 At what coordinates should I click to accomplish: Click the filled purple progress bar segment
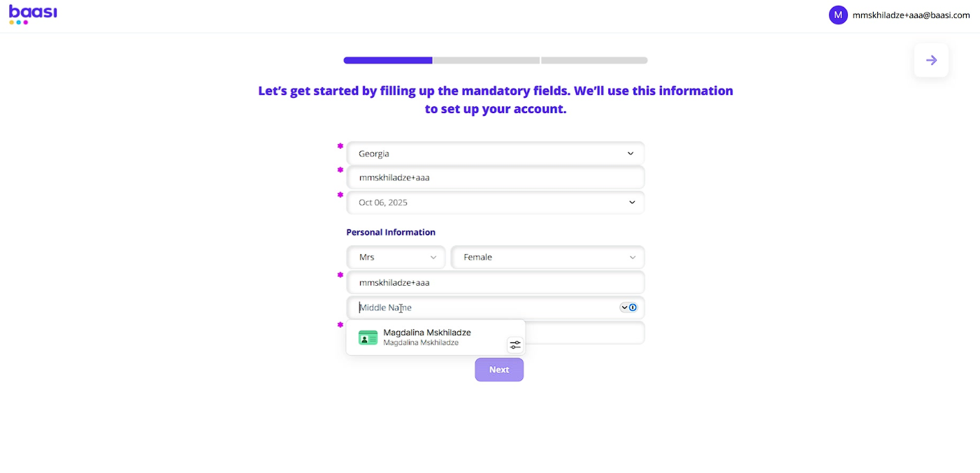[x=388, y=61]
